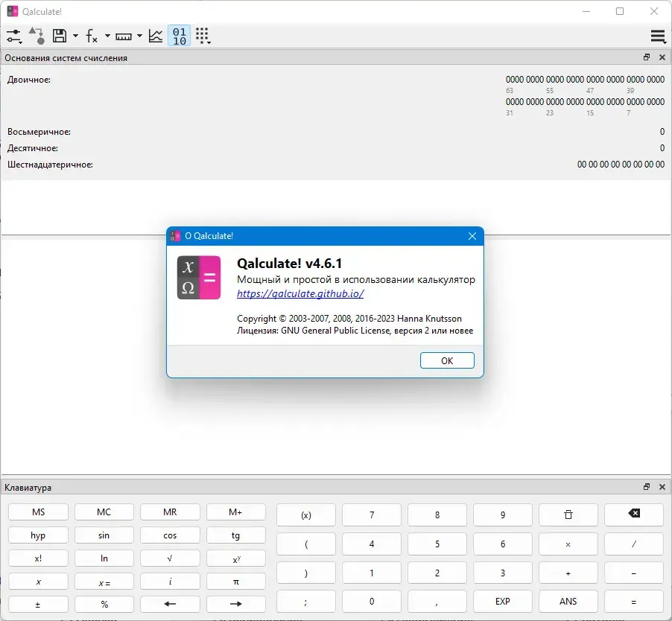The height and width of the screenshot is (621, 672).
Task: Open the plot graph icon
Action: [155, 36]
